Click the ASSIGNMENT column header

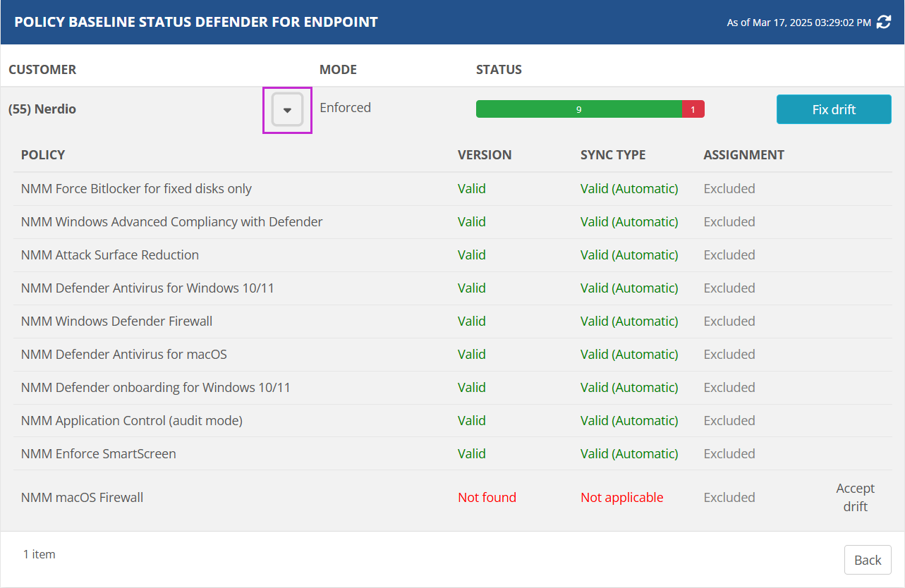(743, 154)
